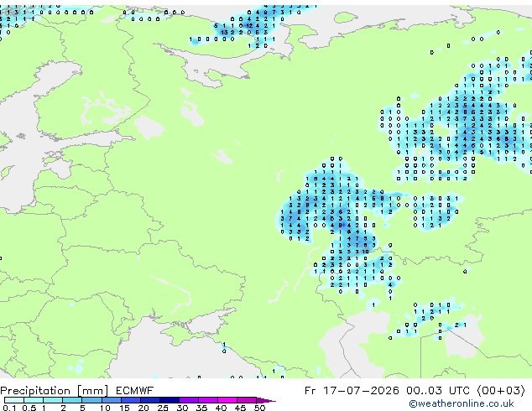The height and width of the screenshot is (411, 532).
Task: Click the '15' legend scale value
Action: (124, 408)
